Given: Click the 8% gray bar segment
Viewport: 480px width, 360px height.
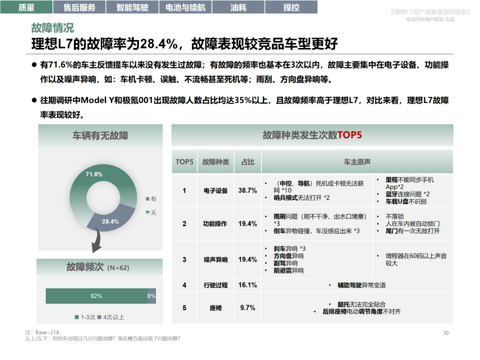Looking at the screenshot, I should point(151,296).
